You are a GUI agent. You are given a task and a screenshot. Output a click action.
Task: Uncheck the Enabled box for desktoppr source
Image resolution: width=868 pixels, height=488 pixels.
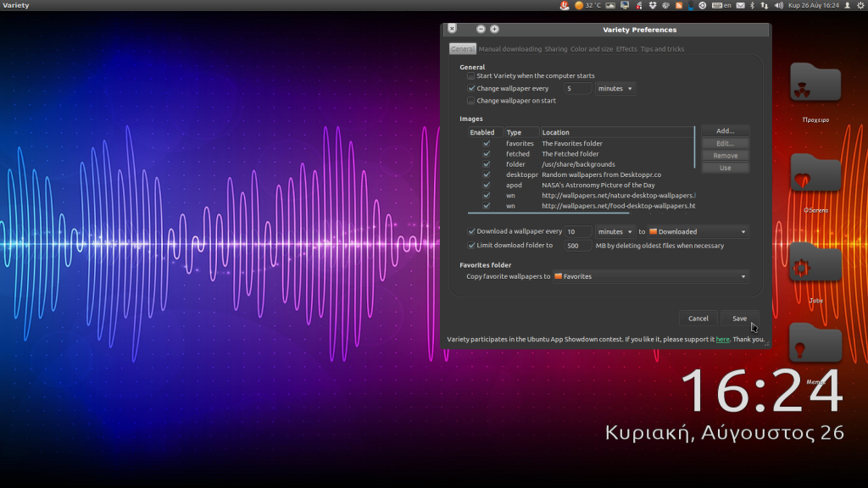point(487,175)
